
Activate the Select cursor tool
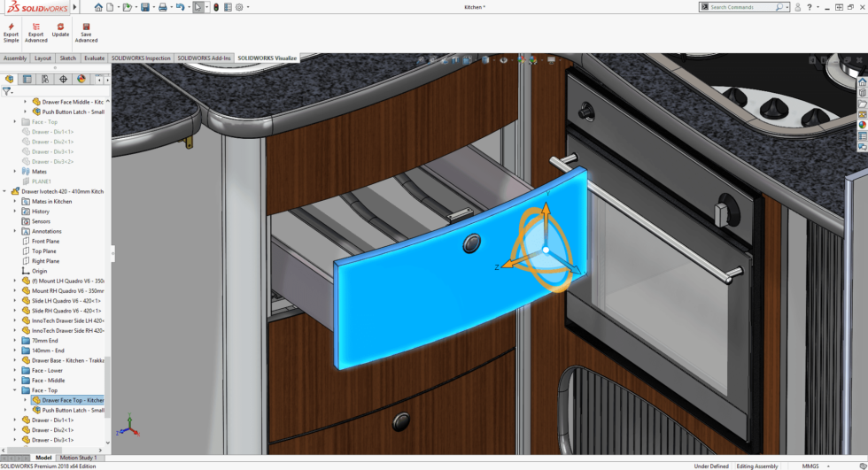pyautogui.click(x=198, y=7)
